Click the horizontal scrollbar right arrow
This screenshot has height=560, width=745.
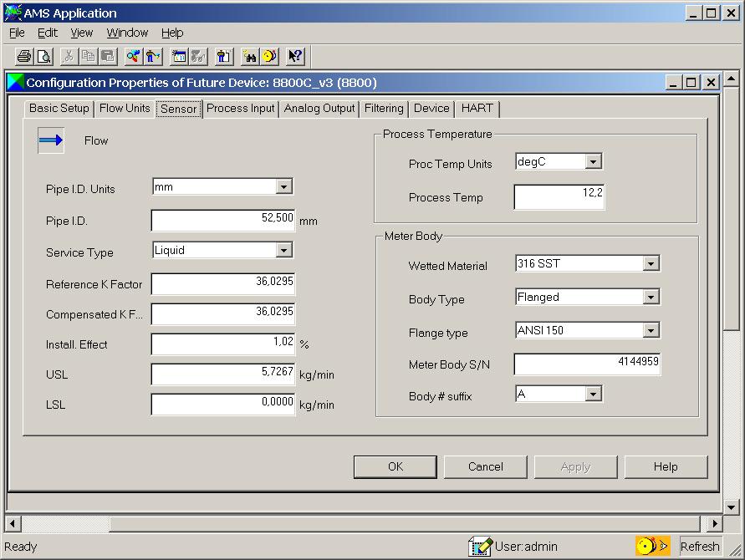pos(713,524)
